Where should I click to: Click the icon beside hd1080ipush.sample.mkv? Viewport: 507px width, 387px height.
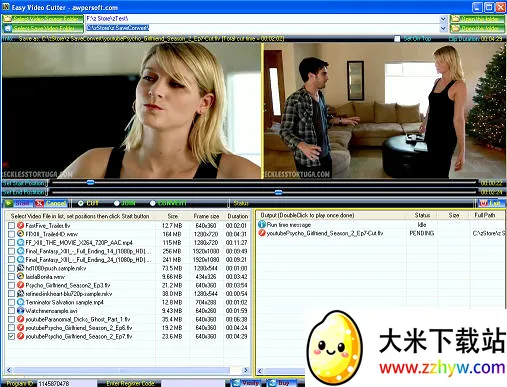point(21,268)
